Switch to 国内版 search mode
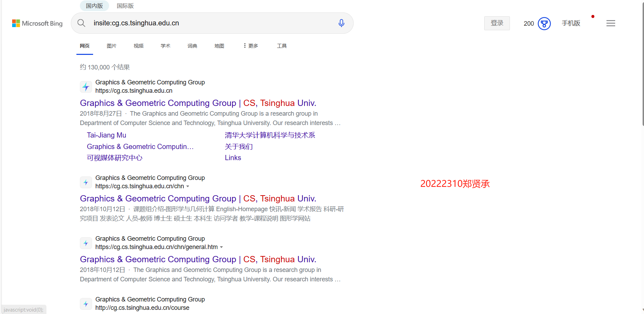Viewport: 644px width, 314px height. click(x=94, y=6)
